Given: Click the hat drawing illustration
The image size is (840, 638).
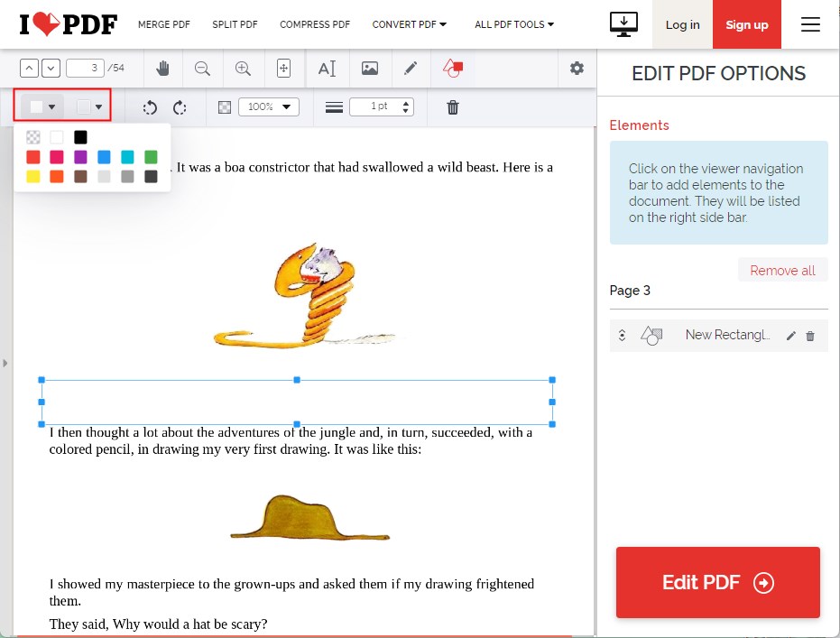Looking at the screenshot, I should pyautogui.click(x=309, y=517).
